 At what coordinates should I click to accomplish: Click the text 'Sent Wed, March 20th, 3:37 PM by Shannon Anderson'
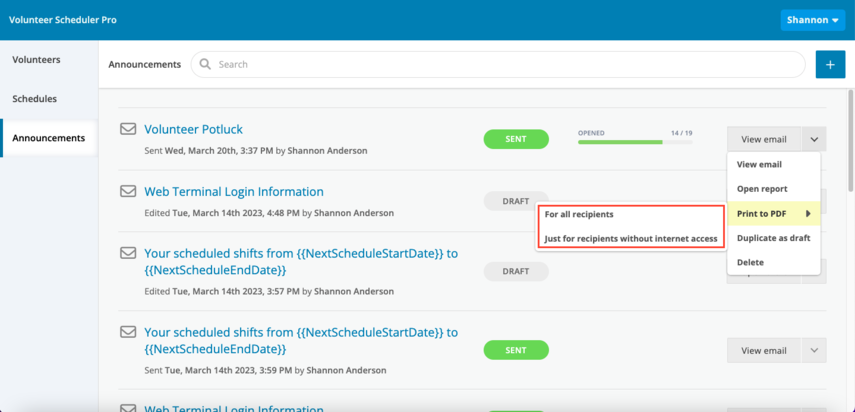click(x=256, y=150)
